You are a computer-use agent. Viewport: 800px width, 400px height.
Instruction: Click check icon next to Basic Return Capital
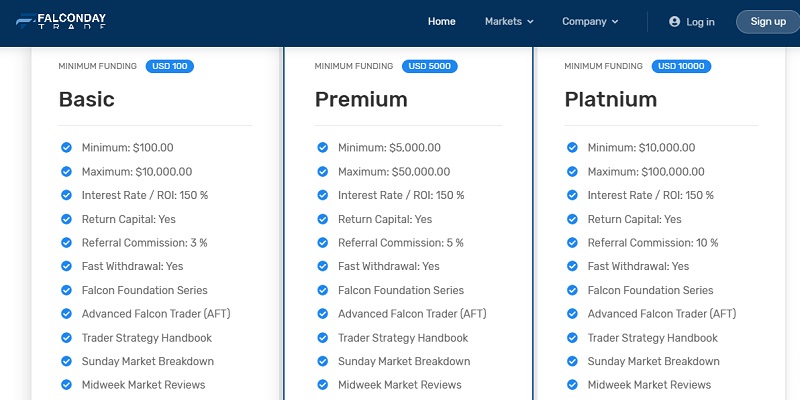(66, 219)
